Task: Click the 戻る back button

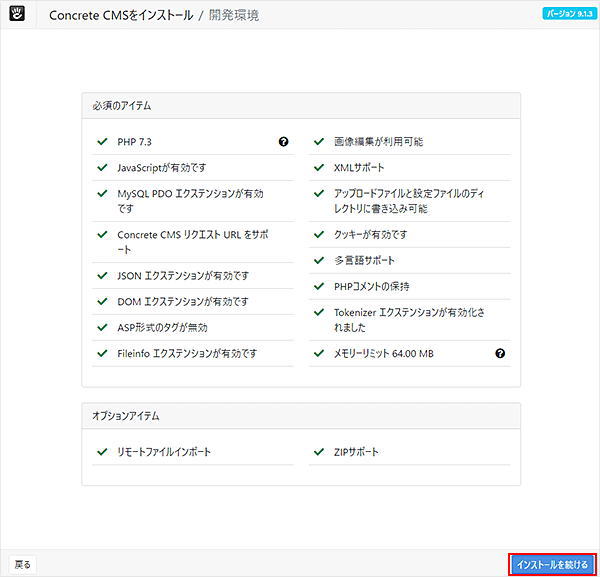Action: tap(22, 564)
